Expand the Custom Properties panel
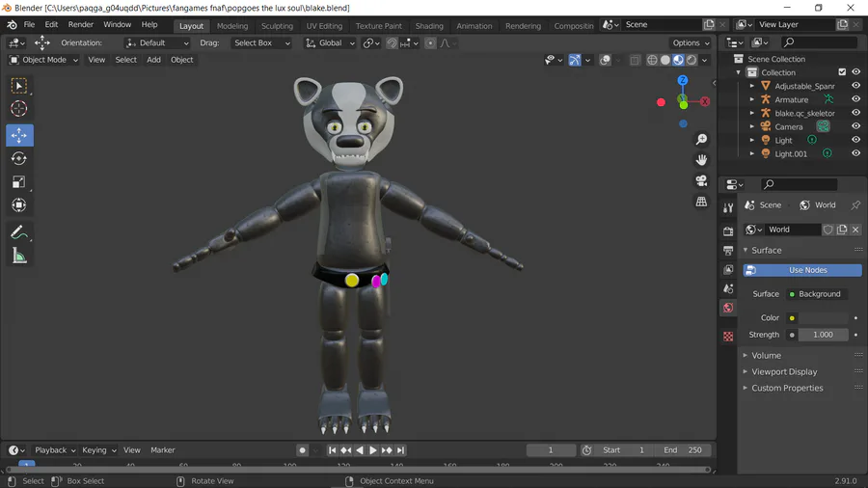The width and height of the screenshot is (868, 488). (x=787, y=389)
